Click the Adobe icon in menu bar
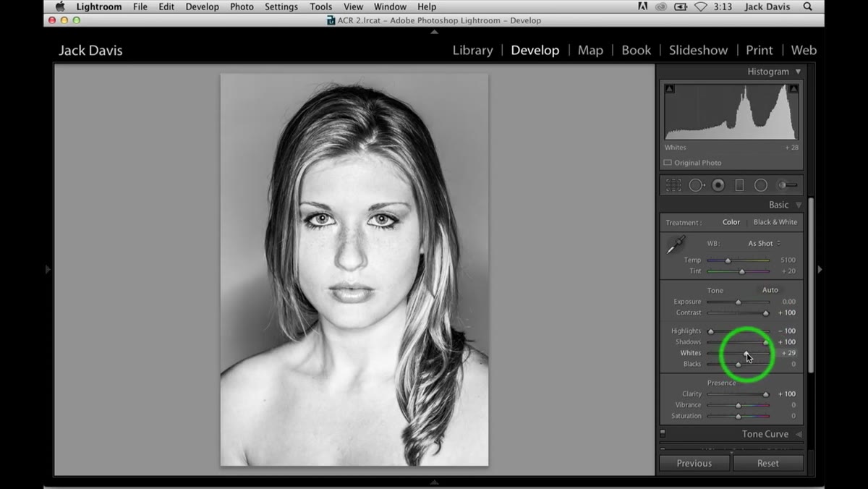Screen dimensions: 868x489 (x=642, y=7)
